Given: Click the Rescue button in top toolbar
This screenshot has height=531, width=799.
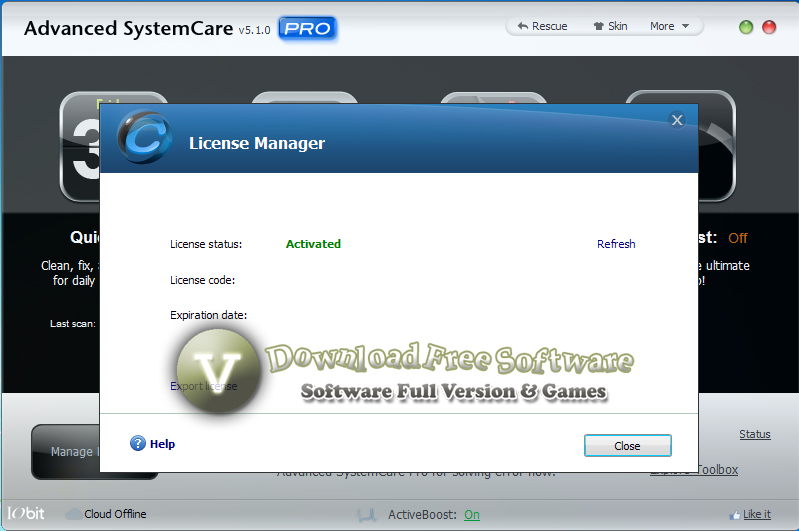Looking at the screenshot, I should tap(542, 26).
